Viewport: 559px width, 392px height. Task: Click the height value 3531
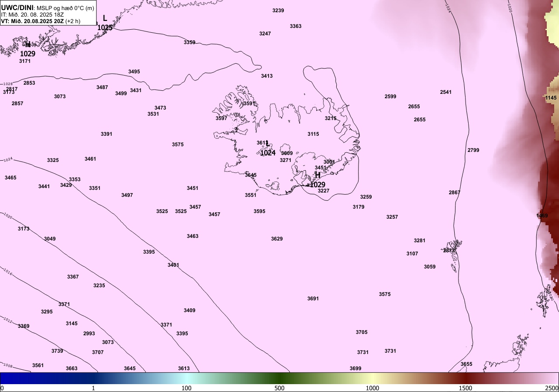[x=153, y=114]
